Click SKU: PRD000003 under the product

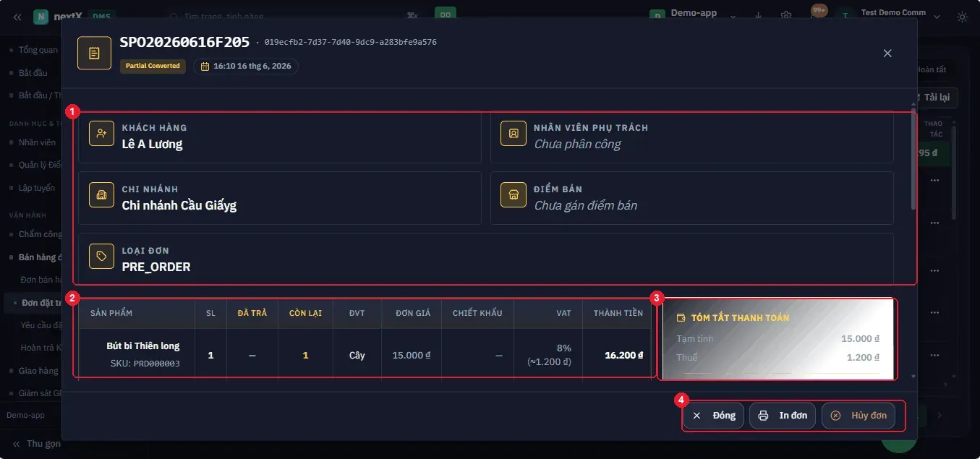click(145, 364)
